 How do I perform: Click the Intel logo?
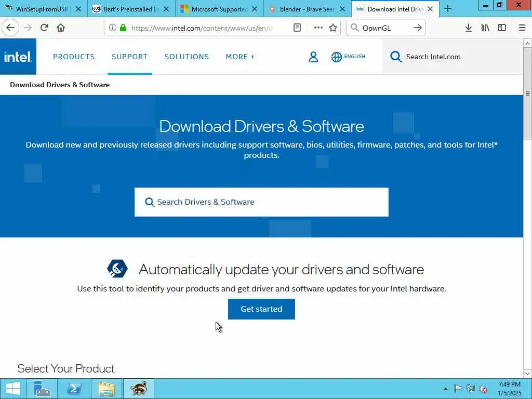18,57
